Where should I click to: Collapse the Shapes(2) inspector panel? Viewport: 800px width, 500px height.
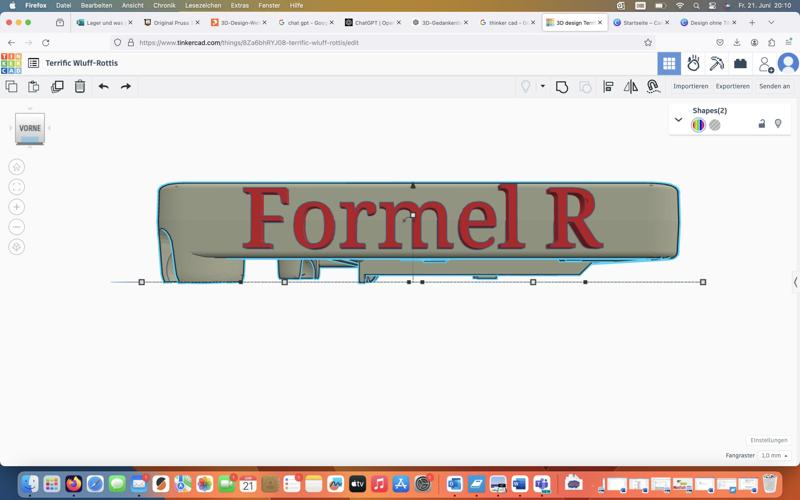(x=679, y=120)
